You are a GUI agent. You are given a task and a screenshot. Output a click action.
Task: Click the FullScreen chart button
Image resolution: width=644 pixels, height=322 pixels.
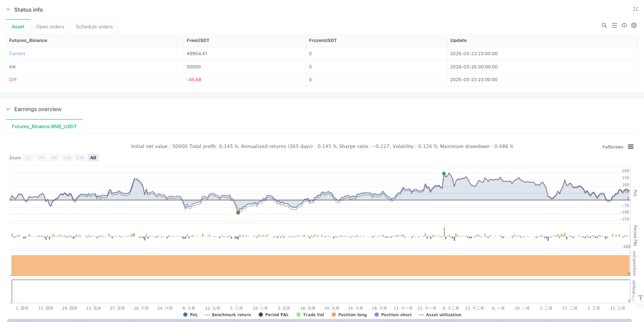(x=613, y=147)
